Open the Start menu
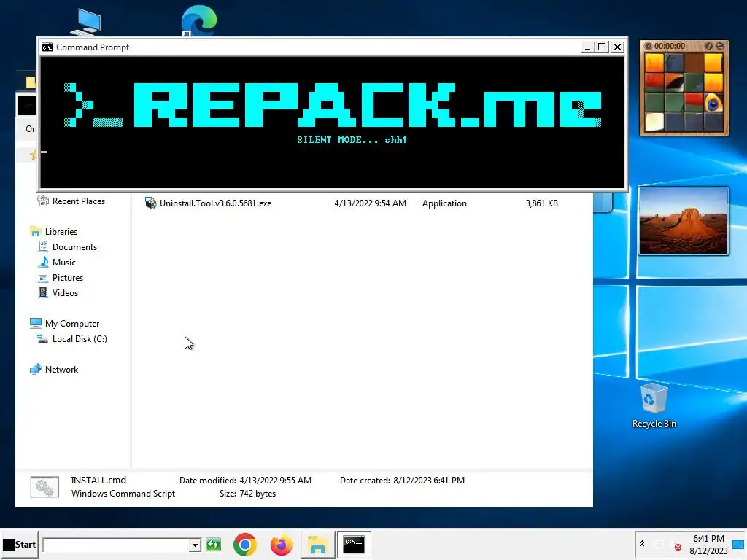Screen dimensions: 747x560 coord(20,544)
